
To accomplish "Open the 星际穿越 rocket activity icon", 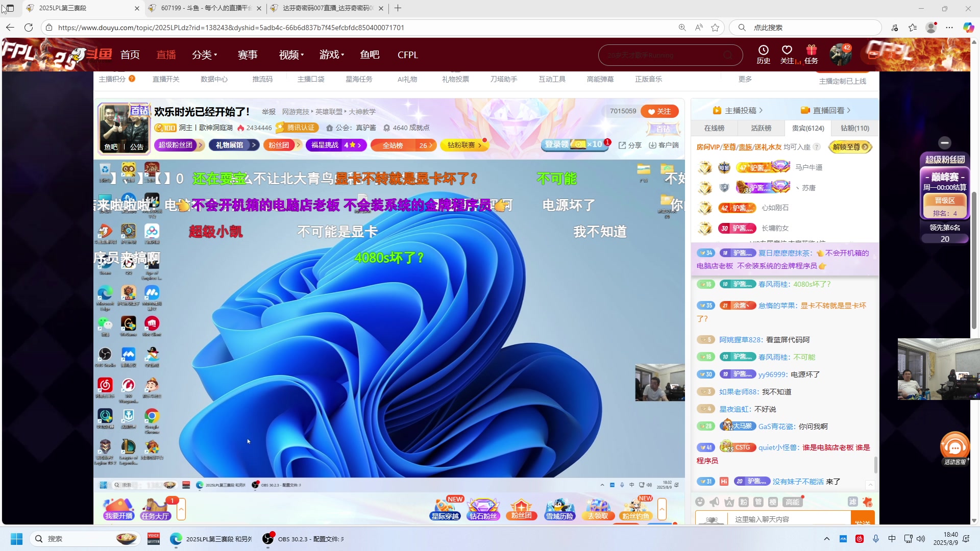I will pos(445,509).
